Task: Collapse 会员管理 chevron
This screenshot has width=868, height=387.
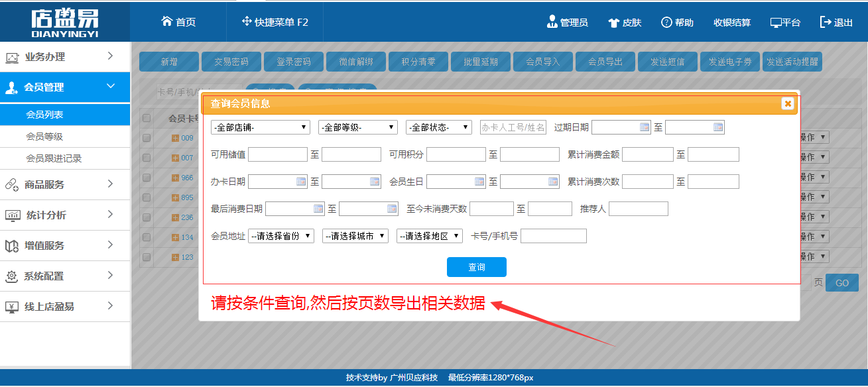Action: point(111,86)
